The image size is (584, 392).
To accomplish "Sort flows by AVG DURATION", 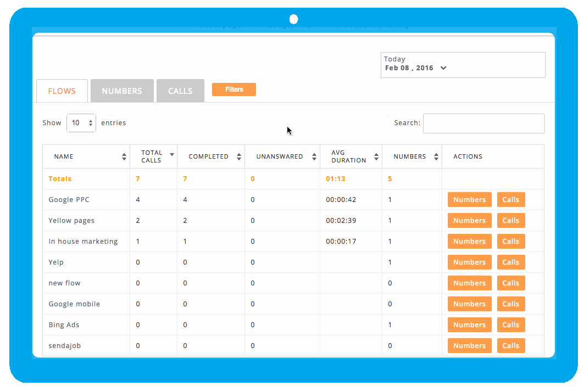I will 376,156.
